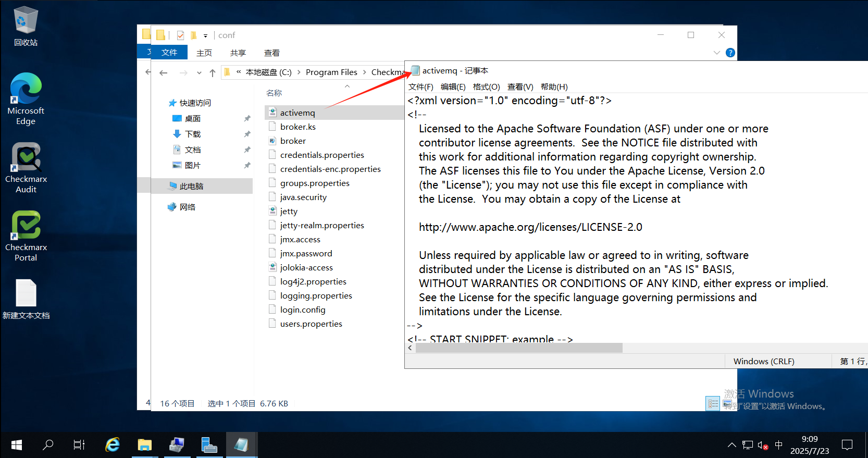Go back in the Explorer window
This screenshot has height=458, width=868.
[164, 72]
